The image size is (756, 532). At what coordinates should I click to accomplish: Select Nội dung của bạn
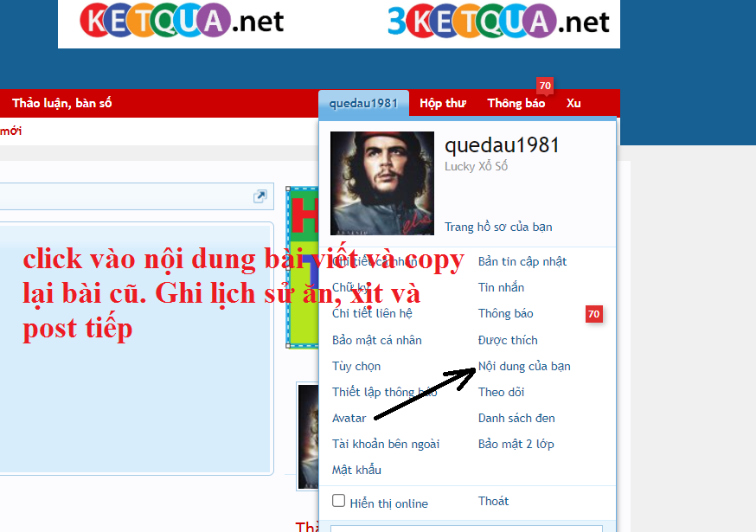(524, 366)
